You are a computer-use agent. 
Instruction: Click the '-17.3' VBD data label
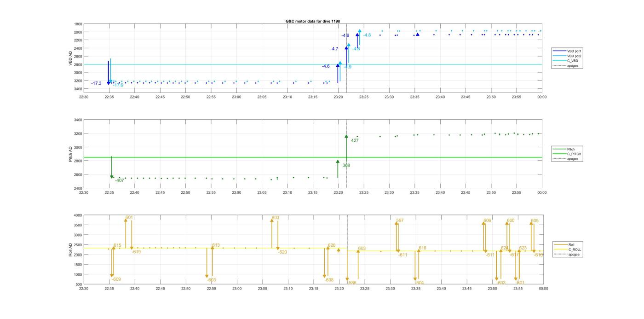(96, 83)
